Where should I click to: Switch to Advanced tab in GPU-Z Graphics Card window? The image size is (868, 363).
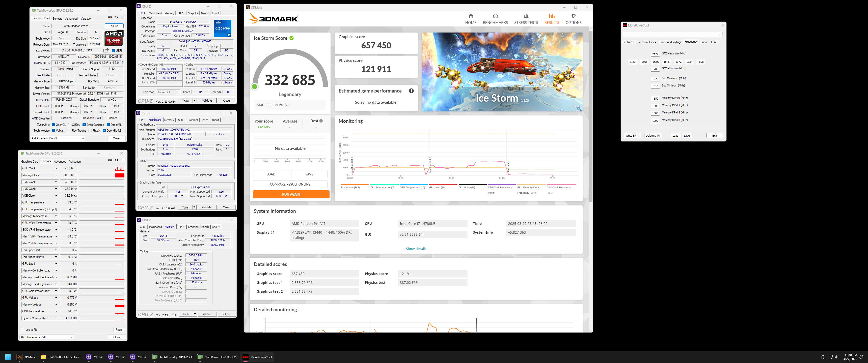tap(71, 18)
